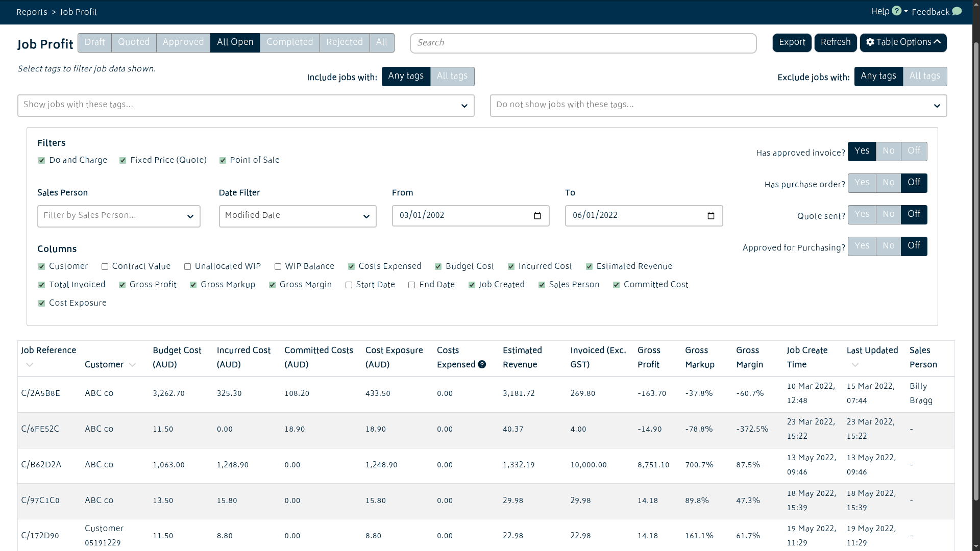Enable the Contract Value column checkbox
This screenshot has width=980, height=551.
point(105,267)
